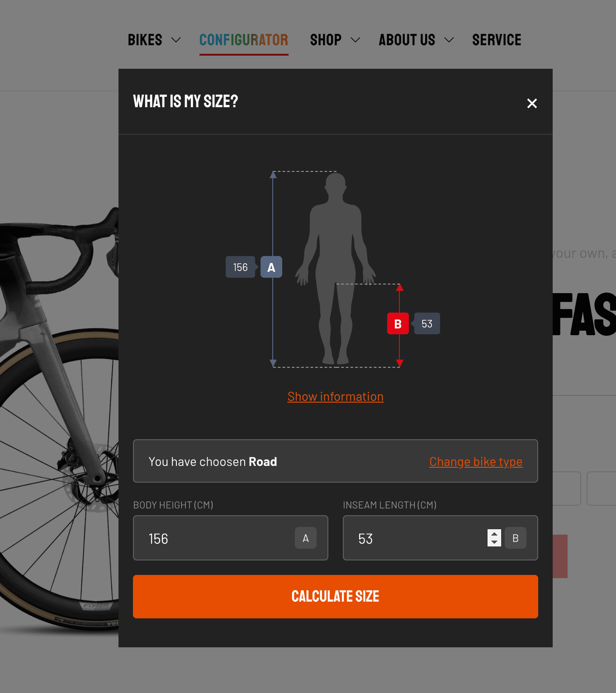The height and width of the screenshot is (693, 616).
Task: Click the A badge in body height field
Action: pos(306,538)
